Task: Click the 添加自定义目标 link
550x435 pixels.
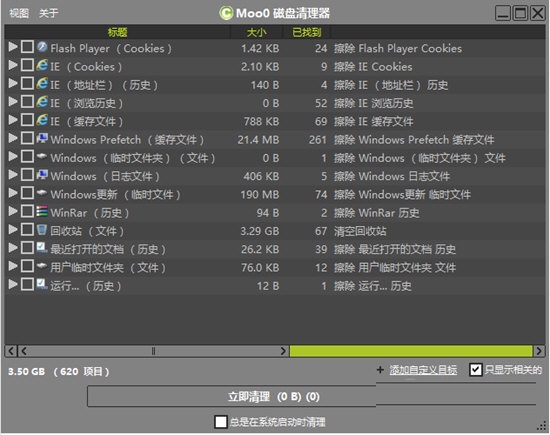Action: pyautogui.click(x=423, y=370)
